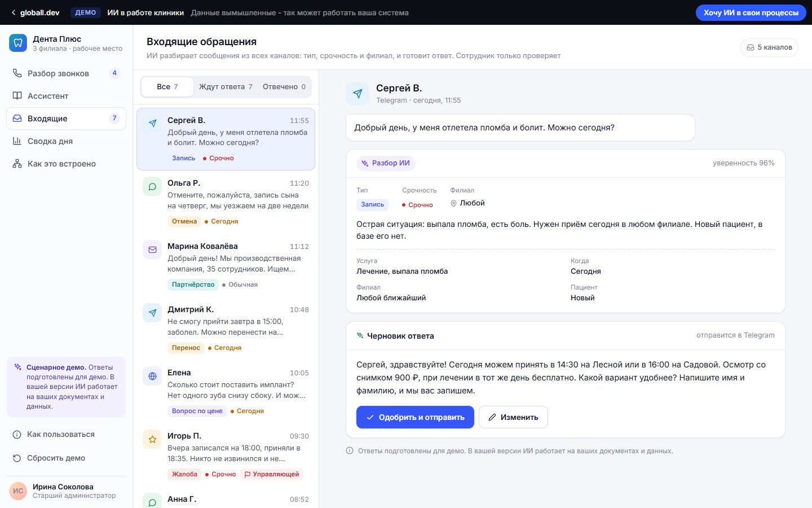Click the Дента Плюс tooth logo icon
Image resolution: width=812 pixels, height=508 pixels.
click(x=18, y=43)
